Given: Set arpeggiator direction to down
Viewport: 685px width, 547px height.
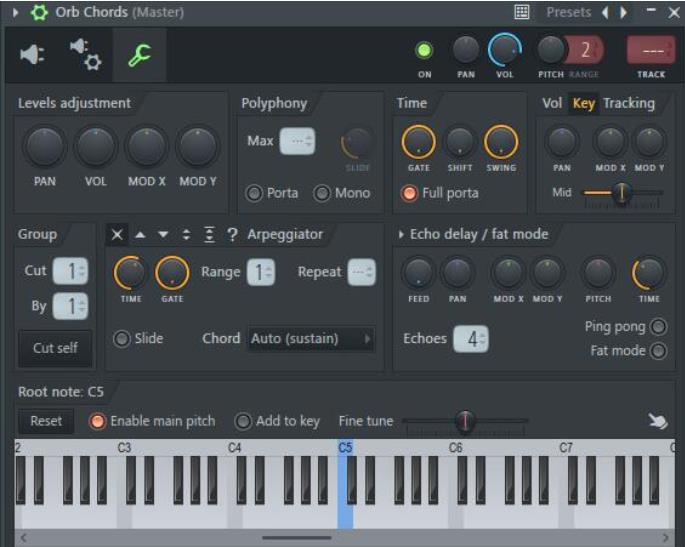Looking at the screenshot, I should (163, 235).
